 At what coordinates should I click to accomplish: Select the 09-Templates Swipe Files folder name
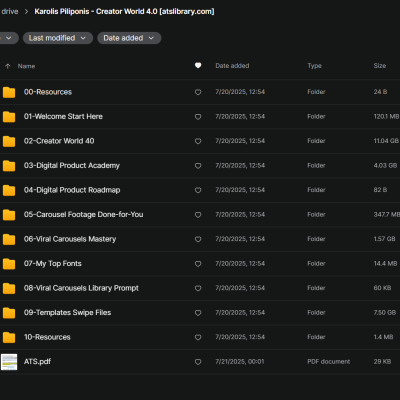point(67,312)
